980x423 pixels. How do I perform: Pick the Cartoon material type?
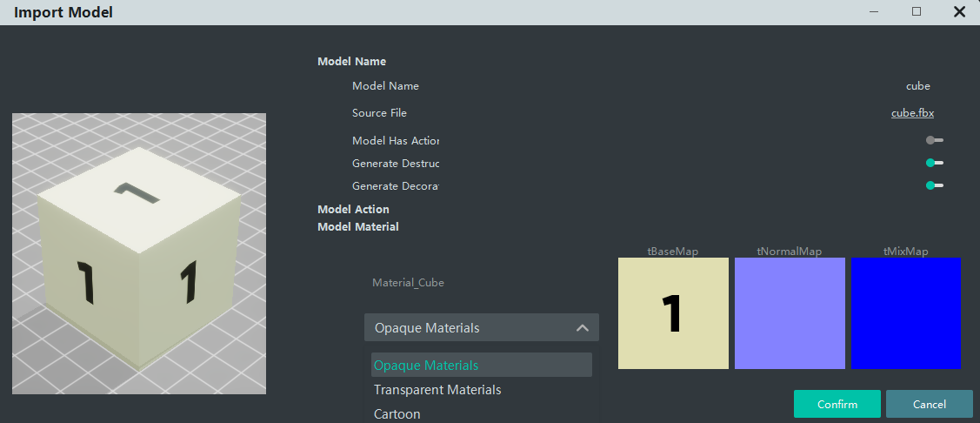click(x=397, y=414)
